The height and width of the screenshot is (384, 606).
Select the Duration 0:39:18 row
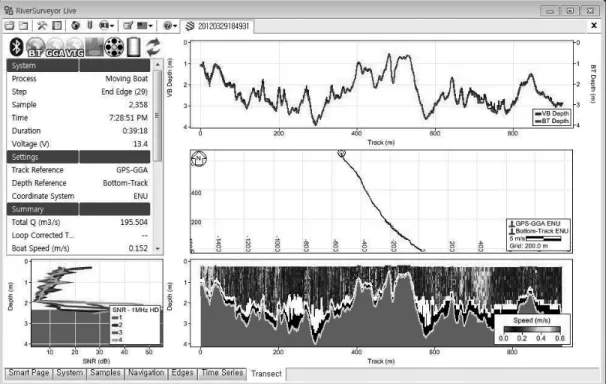[x=79, y=131]
